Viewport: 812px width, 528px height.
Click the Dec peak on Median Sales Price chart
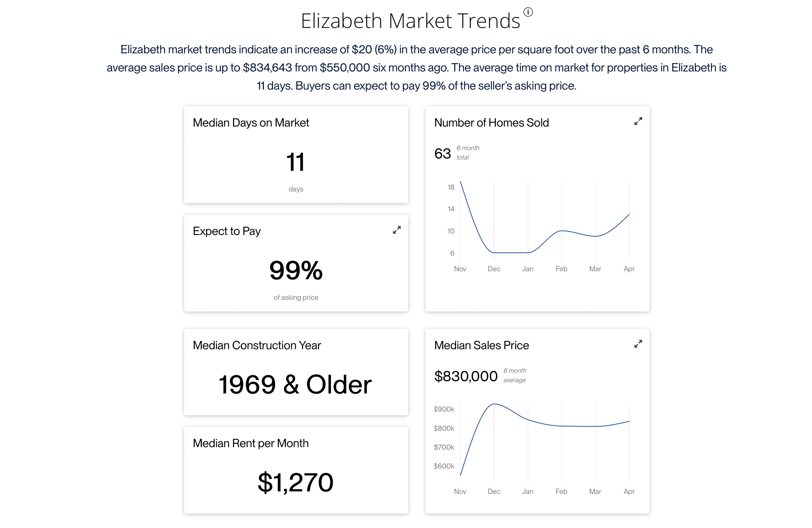pos(494,404)
